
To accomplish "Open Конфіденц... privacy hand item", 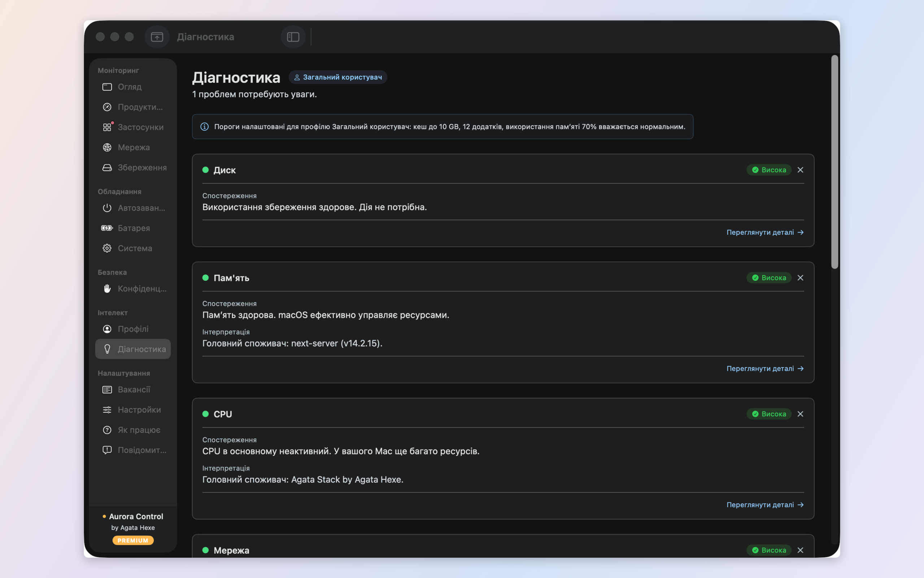I will (x=133, y=289).
